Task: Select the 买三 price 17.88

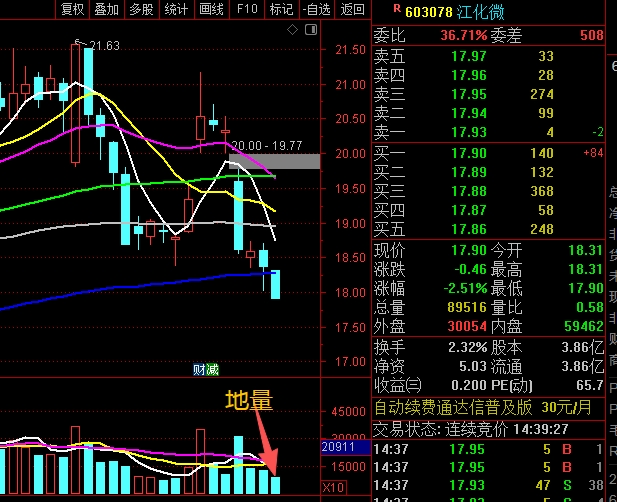Action: pyautogui.click(x=469, y=191)
